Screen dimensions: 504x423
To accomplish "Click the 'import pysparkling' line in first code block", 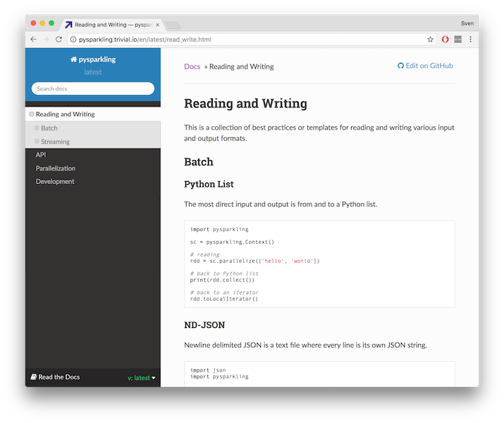I will tap(219, 230).
